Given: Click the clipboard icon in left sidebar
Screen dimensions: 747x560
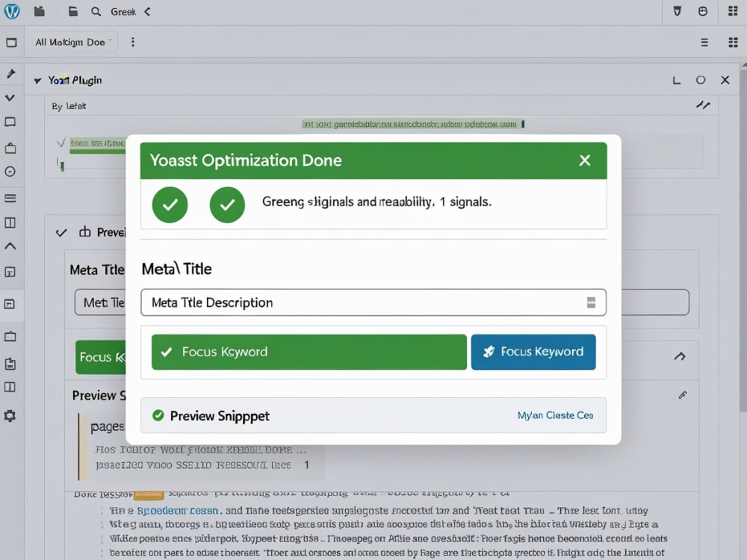Looking at the screenshot, I should coord(10,364).
